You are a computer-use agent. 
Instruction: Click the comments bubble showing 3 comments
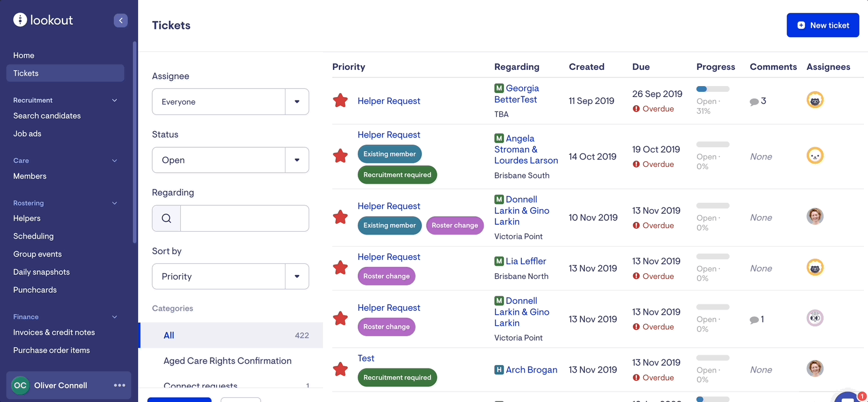758,101
